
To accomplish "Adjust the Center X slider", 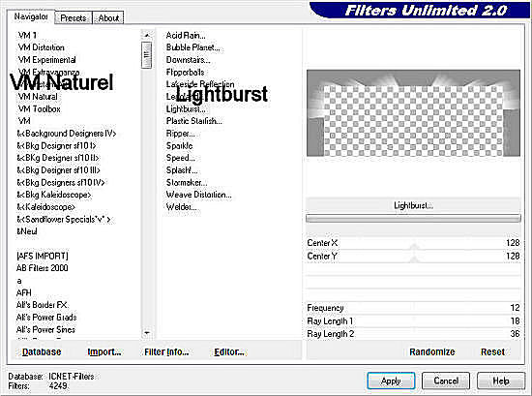I will [x=413, y=243].
